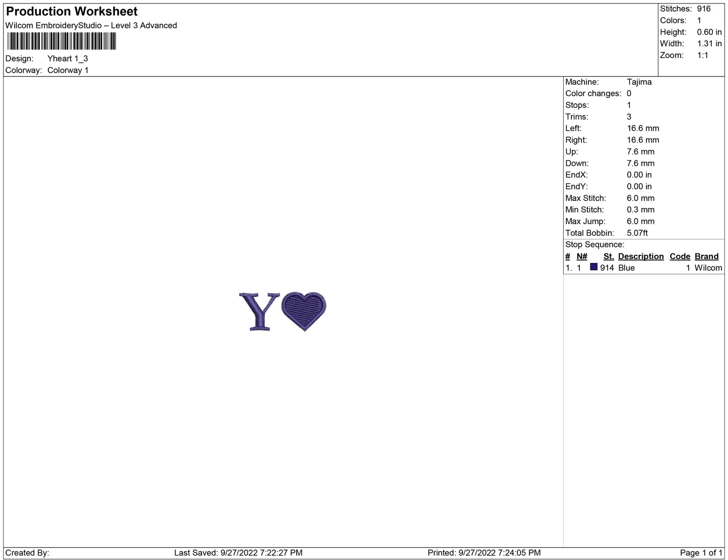Select the Width value "1.31 in"

click(709, 43)
